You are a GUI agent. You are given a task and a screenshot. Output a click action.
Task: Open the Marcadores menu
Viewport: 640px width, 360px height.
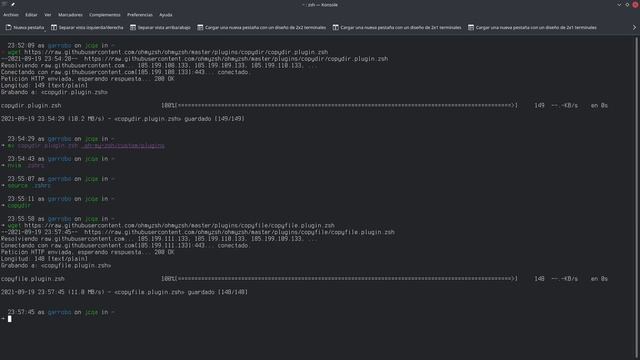point(70,15)
